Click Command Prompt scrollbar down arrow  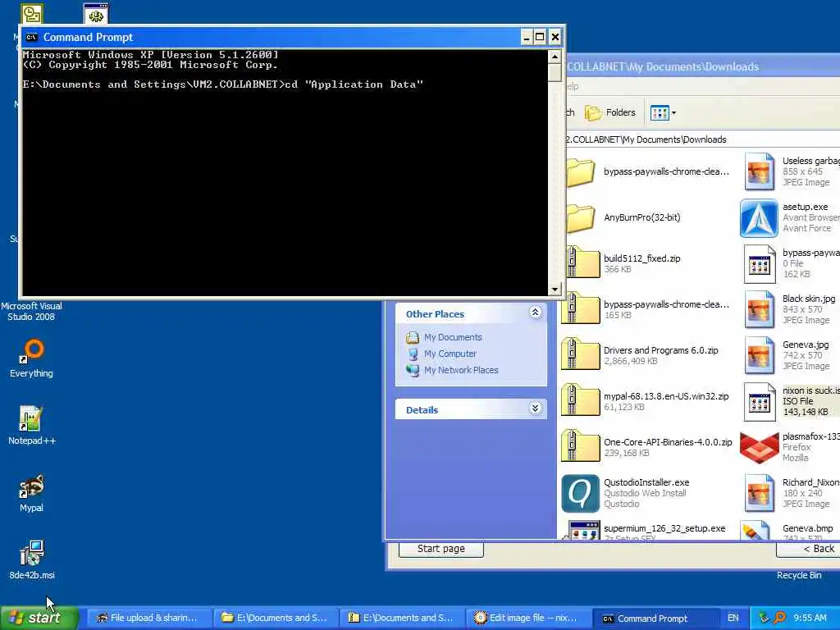click(x=555, y=290)
